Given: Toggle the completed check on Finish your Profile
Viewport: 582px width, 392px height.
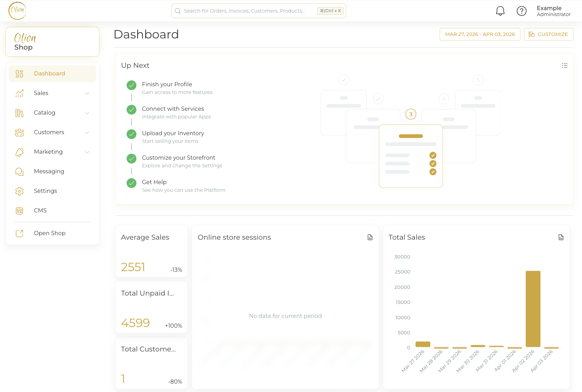Looking at the screenshot, I should point(131,85).
